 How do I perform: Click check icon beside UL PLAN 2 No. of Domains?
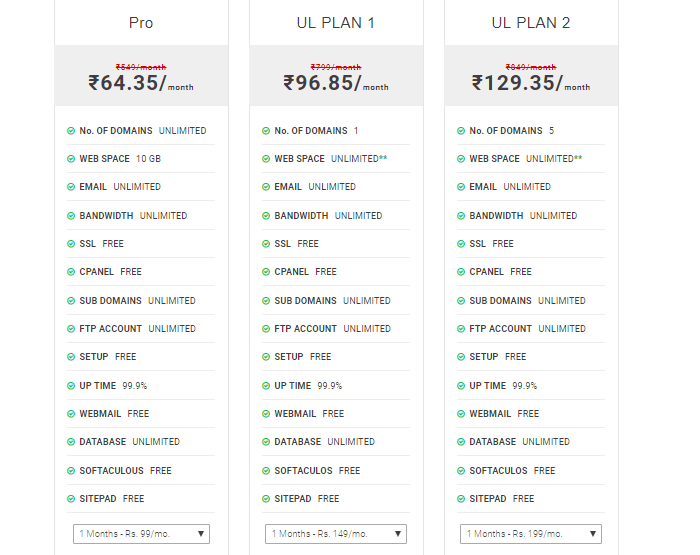(x=461, y=131)
